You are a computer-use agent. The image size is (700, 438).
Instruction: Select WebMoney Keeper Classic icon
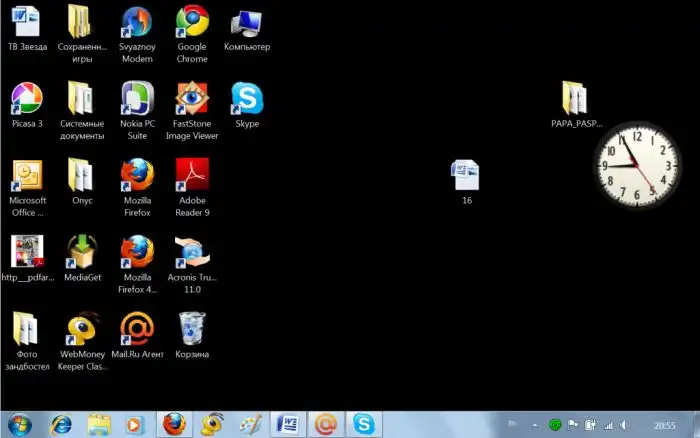coord(82,328)
